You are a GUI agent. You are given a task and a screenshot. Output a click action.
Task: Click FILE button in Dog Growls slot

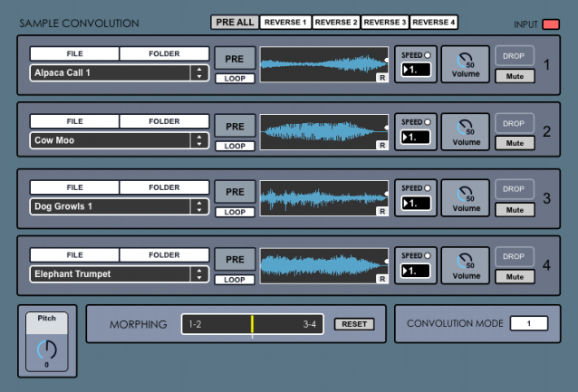[74, 187]
